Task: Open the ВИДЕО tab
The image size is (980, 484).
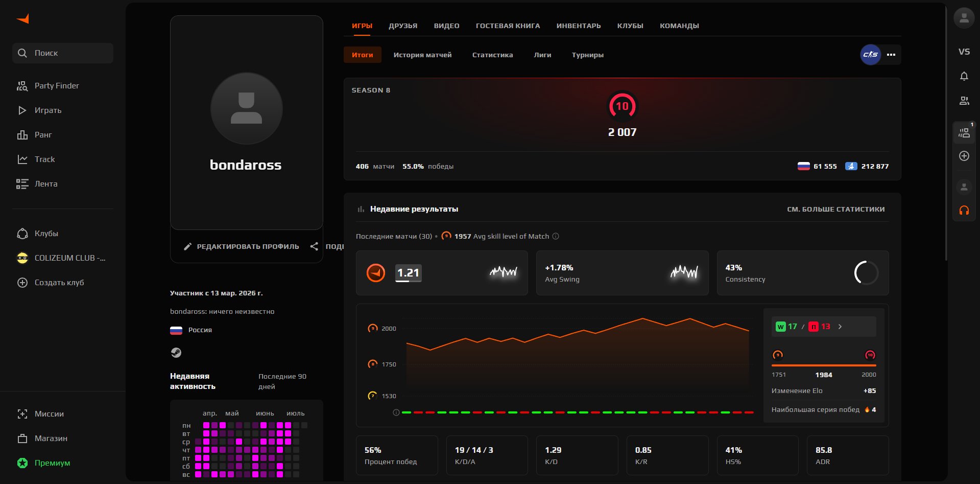Action: [x=447, y=26]
